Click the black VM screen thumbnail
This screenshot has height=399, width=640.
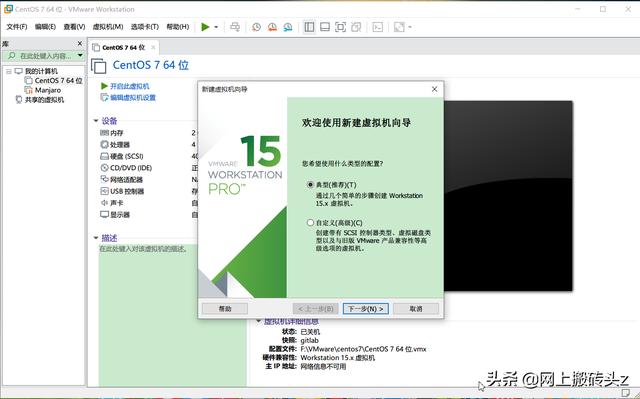point(508,196)
